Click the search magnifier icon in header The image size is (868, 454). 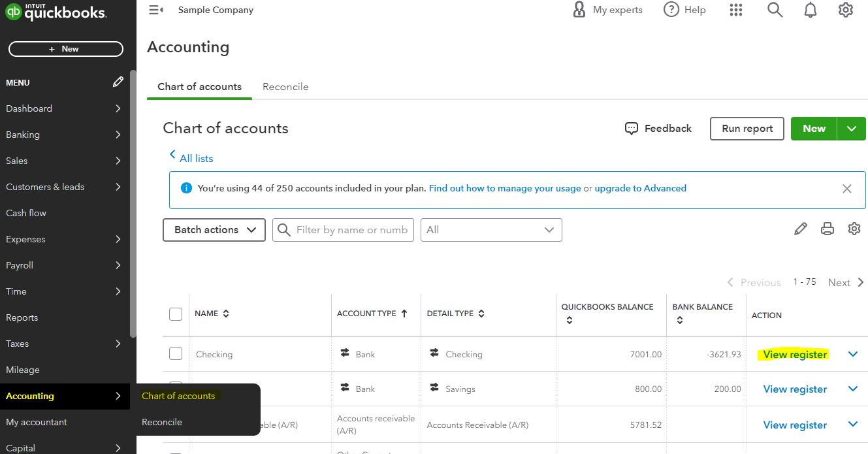click(x=775, y=10)
